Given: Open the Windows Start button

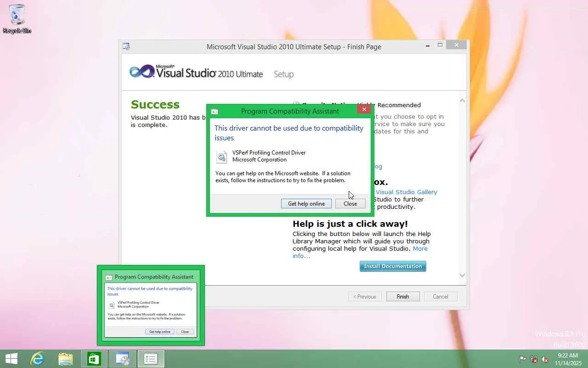Looking at the screenshot, I should pos(11,359).
